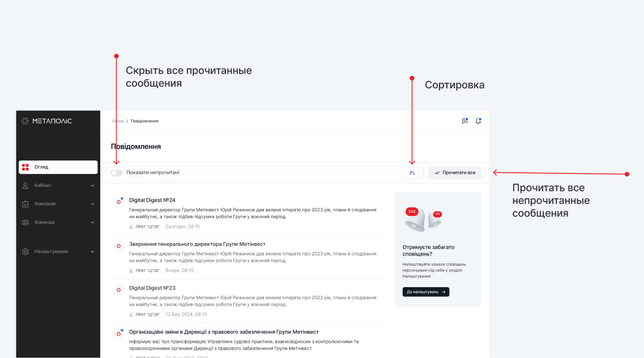
Task: Expand the Кабінет menu chevron
Action: [x=92, y=186]
